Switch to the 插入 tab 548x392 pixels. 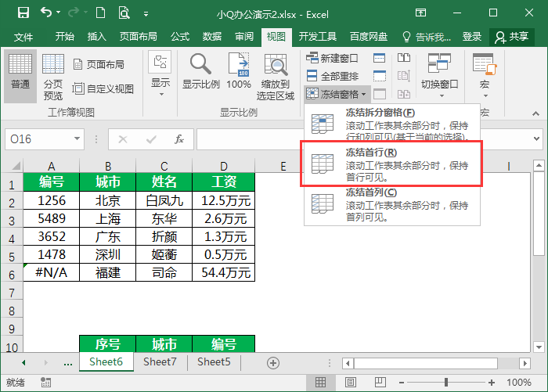pos(97,36)
